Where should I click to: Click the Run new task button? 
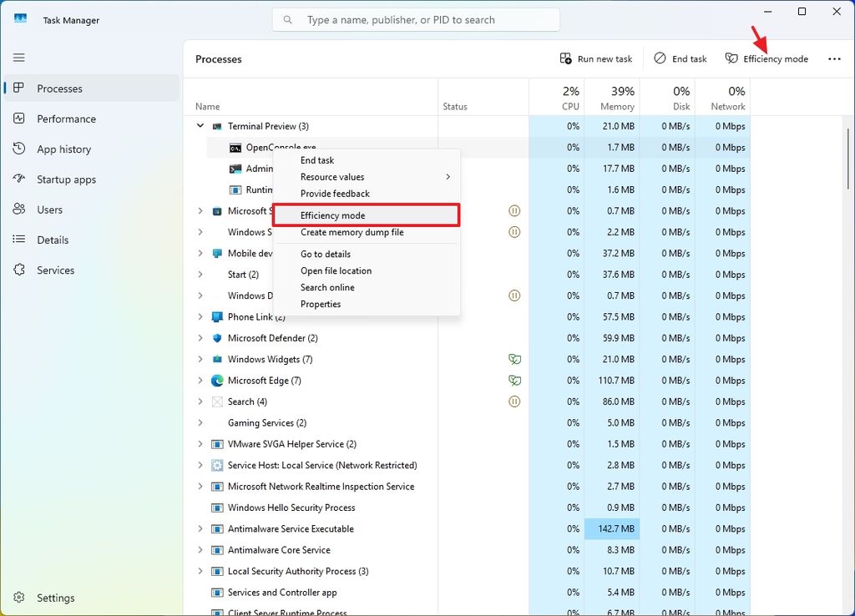[596, 59]
